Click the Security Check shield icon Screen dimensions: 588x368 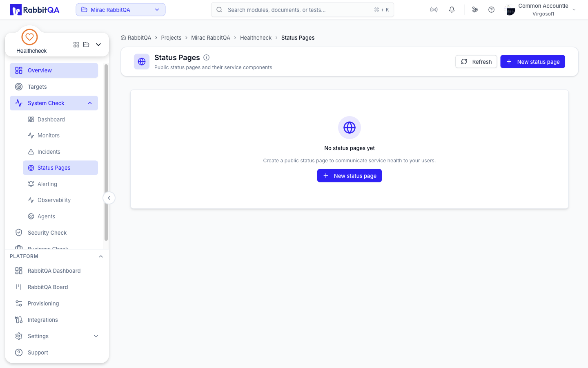[x=19, y=233]
